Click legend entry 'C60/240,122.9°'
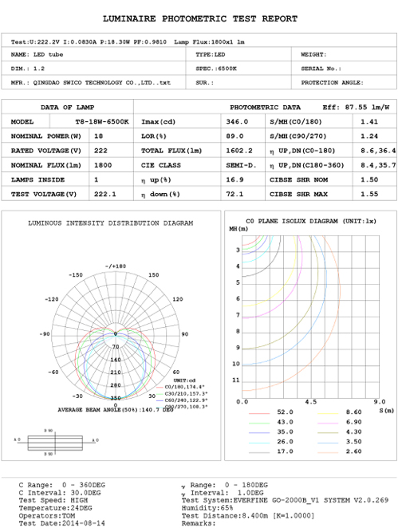The image size is (398, 532). click(x=186, y=400)
